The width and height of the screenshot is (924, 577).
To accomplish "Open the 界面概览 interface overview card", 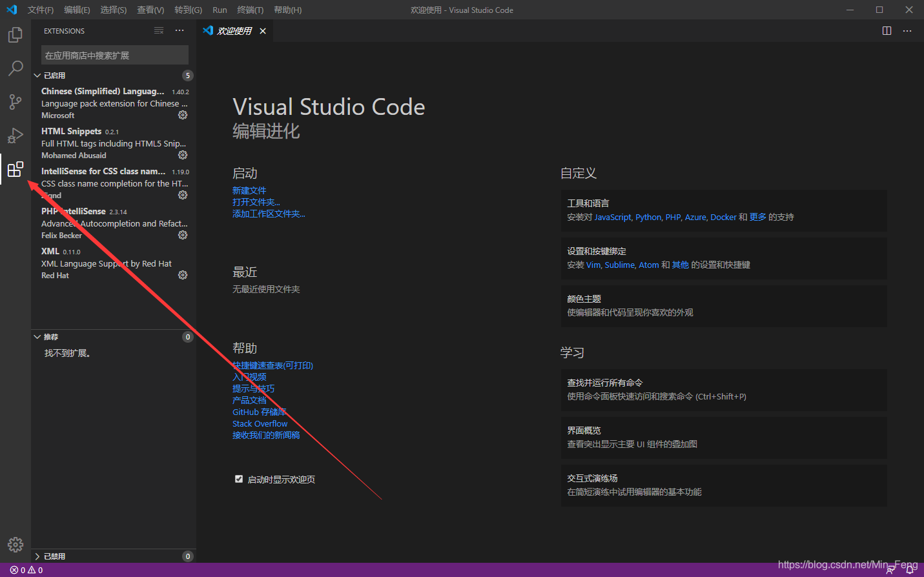I will pyautogui.click(x=724, y=438).
